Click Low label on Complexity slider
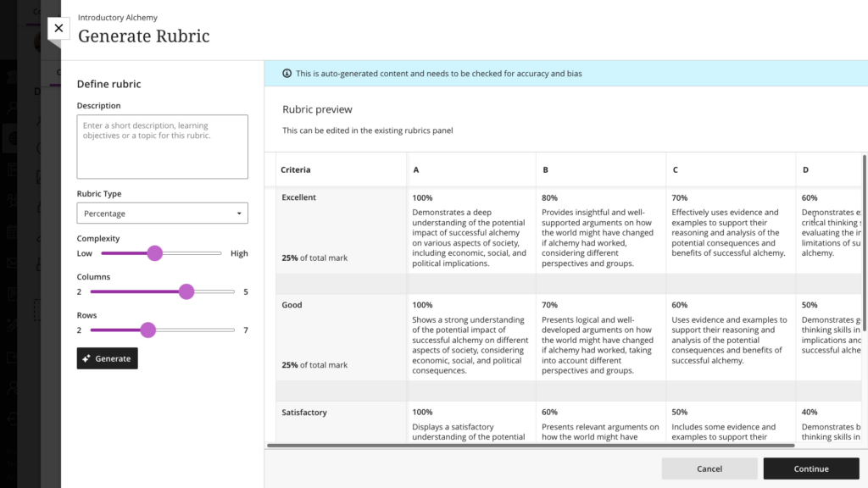 pyautogui.click(x=84, y=253)
